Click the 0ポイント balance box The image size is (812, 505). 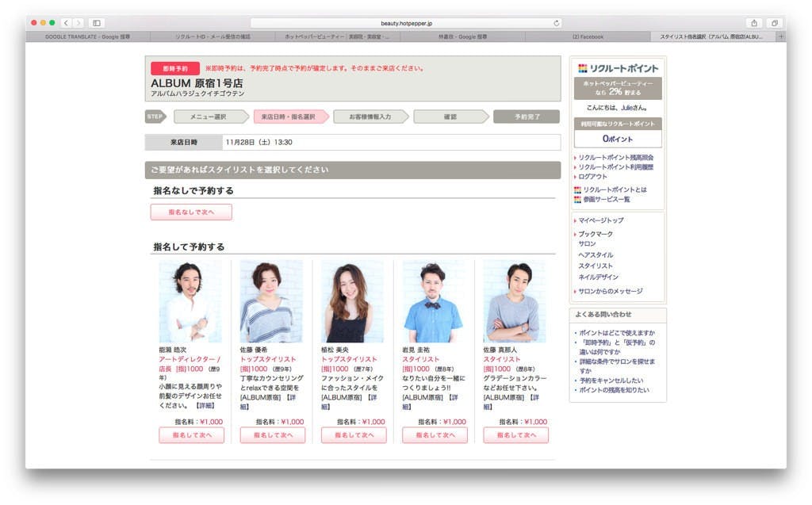coord(617,139)
